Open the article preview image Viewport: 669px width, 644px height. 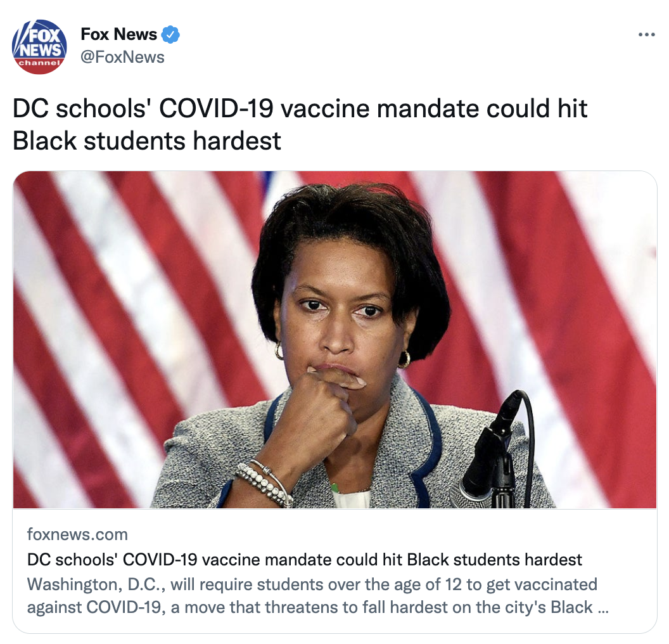(334, 340)
